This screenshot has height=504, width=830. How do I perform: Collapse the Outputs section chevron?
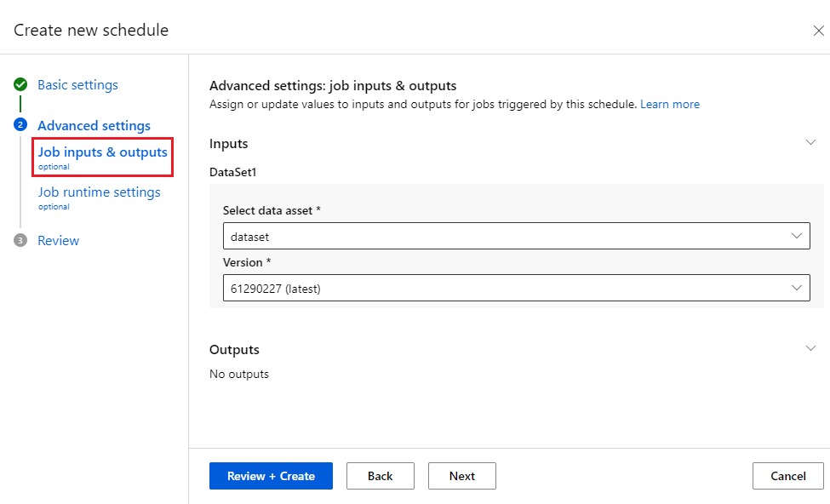pyautogui.click(x=810, y=348)
